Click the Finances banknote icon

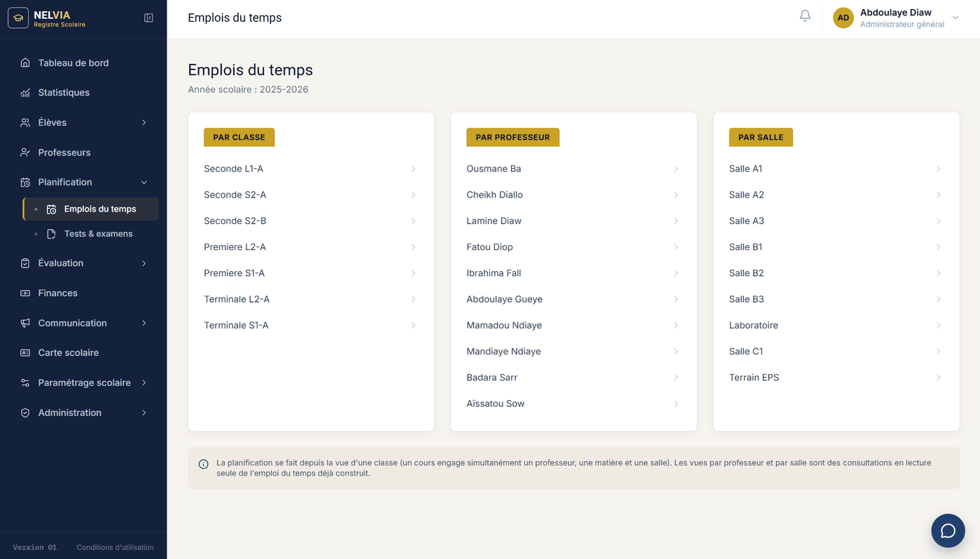coord(25,294)
